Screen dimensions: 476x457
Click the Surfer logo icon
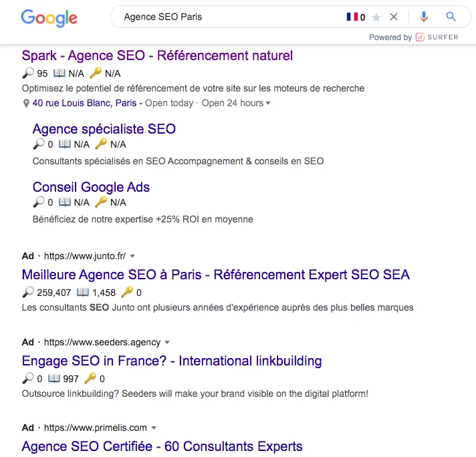coord(420,37)
